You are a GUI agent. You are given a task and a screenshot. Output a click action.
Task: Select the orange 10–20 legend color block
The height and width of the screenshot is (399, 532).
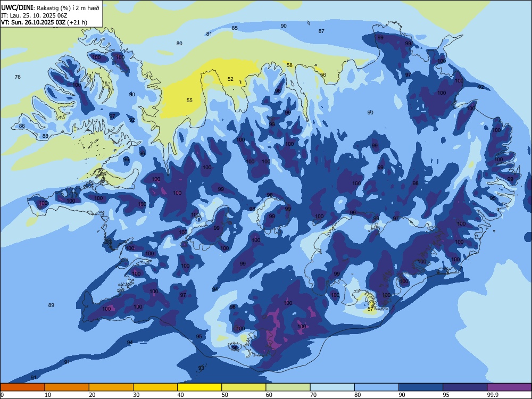pyautogui.click(x=67, y=387)
